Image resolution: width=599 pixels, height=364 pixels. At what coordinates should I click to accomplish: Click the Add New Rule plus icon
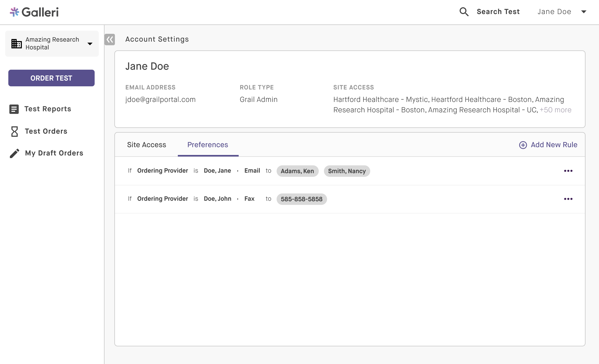(523, 145)
